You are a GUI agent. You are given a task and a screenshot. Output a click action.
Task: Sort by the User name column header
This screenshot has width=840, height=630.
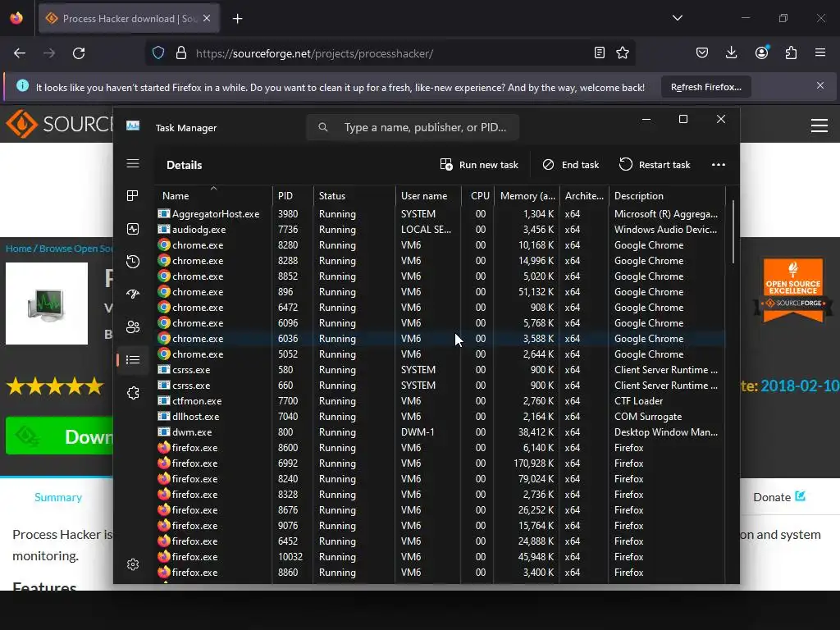pos(428,195)
